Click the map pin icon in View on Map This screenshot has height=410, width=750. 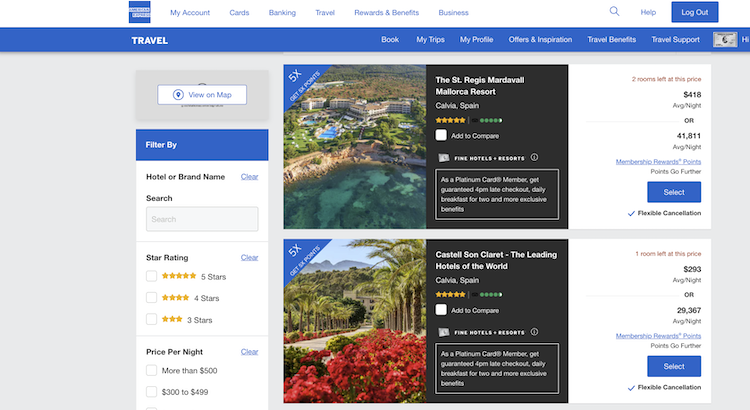click(x=178, y=95)
